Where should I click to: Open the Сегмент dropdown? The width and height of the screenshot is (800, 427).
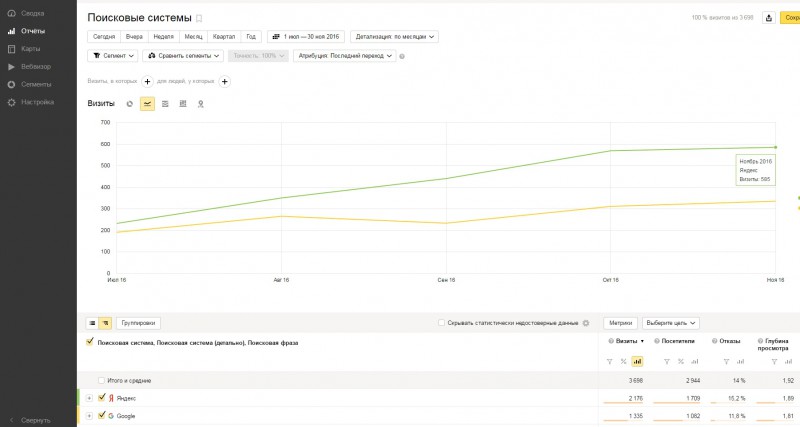[x=113, y=56]
